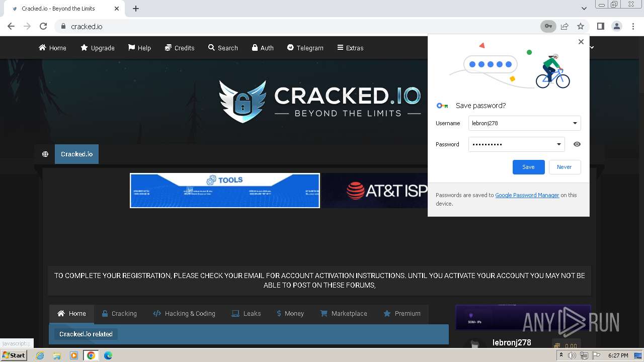This screenshot has height=362, width=644.
Task: Open tab search chevron
Action: (584, 9)
